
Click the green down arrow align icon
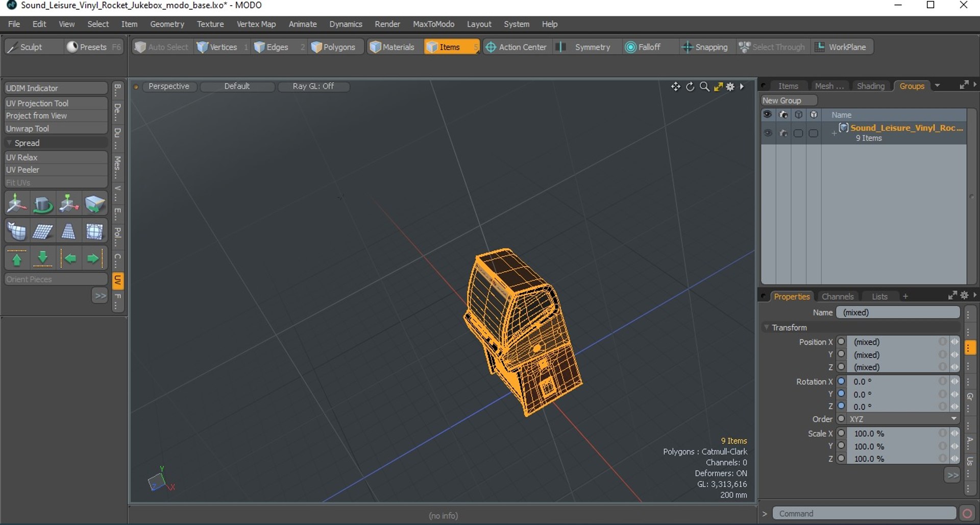pos(42,259)
